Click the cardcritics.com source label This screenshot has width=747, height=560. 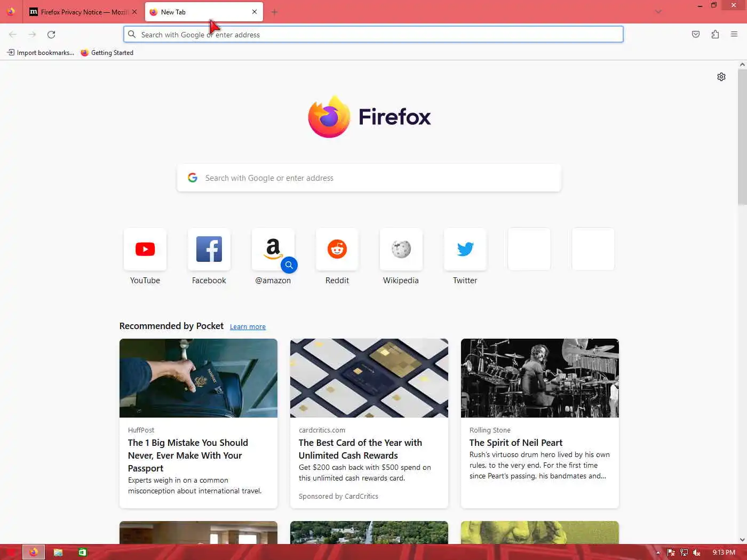[x=322, y=430]
